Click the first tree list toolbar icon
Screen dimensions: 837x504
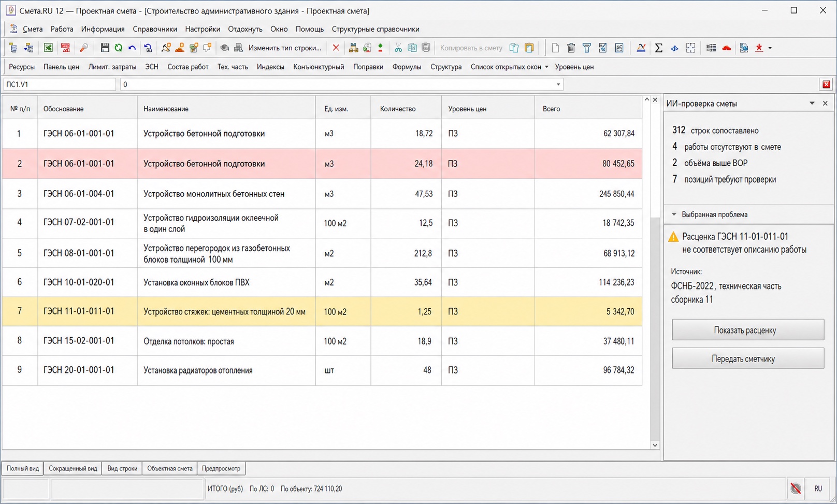click(13, 48)
